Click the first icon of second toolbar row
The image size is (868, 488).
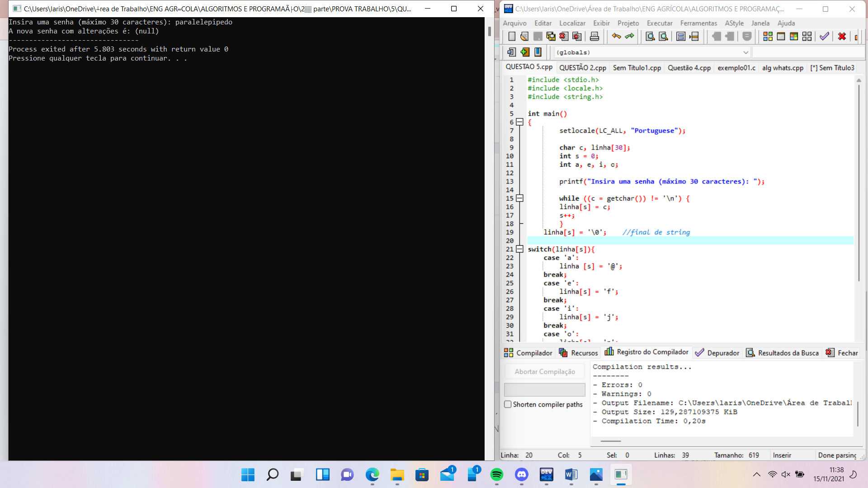coord(512,52)
